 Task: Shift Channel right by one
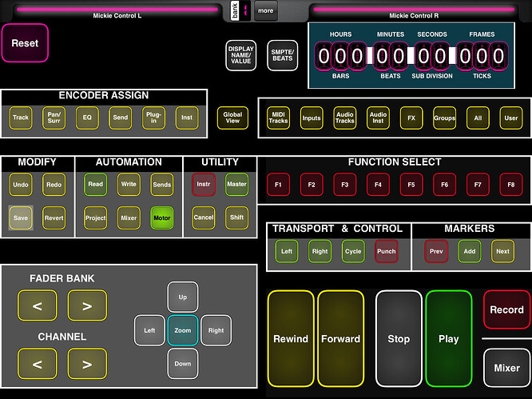point(87,364)
